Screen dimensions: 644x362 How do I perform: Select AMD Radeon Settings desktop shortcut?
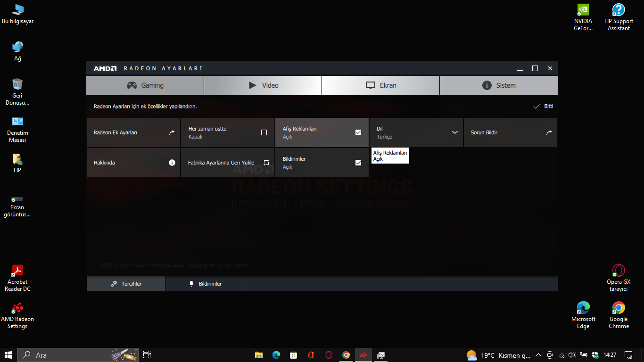click(x=17, y=315)
